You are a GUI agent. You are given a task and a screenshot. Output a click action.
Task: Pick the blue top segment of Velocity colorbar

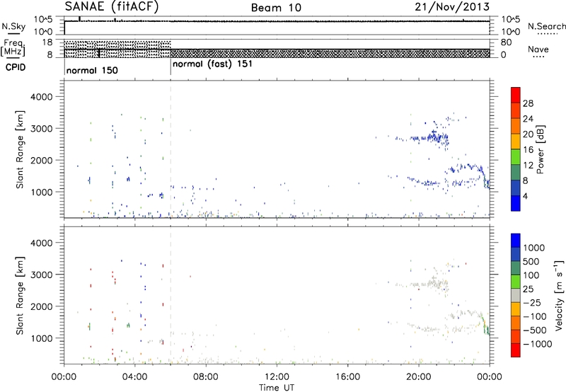pyautogui.click(x=516, y=241)
